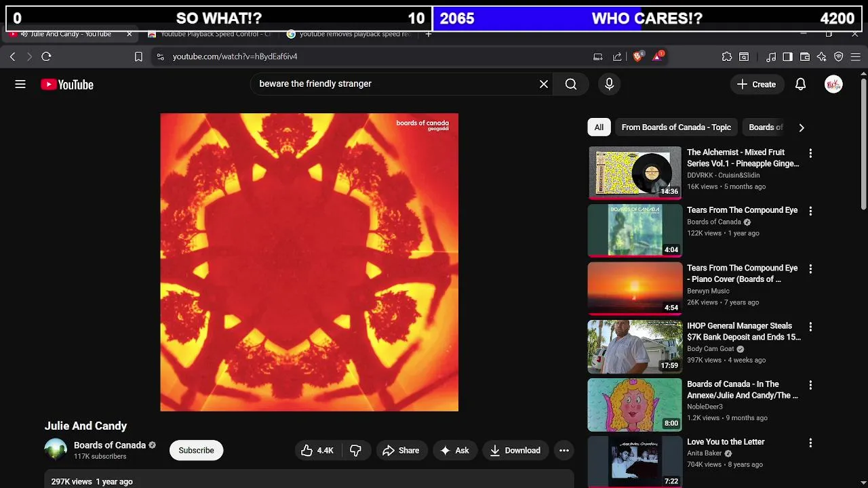
Task: Click the 297K views description box
Action: [x=309, y=479]
